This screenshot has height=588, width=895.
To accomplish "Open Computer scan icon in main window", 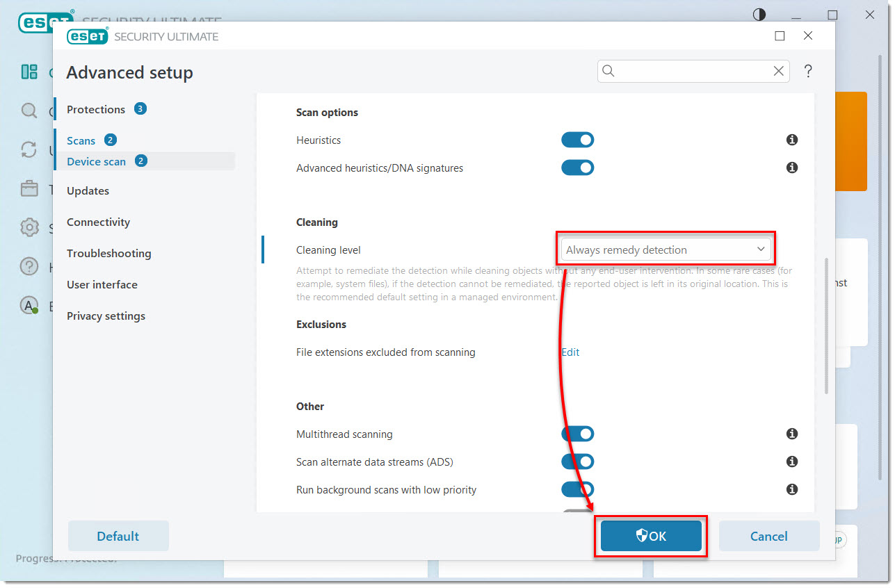I will [29, 111].
